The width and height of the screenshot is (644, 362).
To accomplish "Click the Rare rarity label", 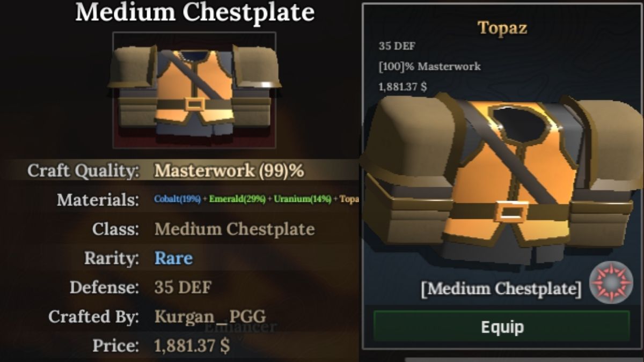I will 173,258.
